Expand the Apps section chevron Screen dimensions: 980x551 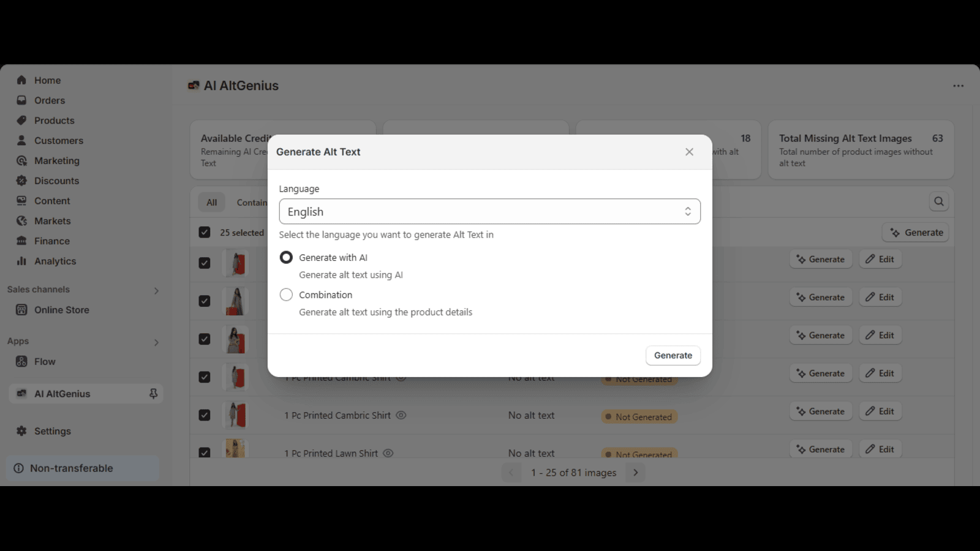(156, 342)
